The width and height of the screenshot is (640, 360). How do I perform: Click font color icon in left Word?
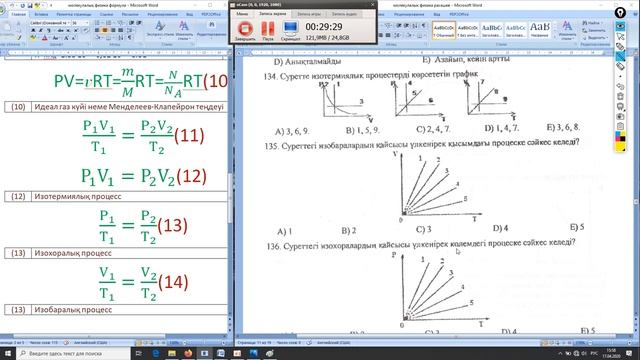44,38
